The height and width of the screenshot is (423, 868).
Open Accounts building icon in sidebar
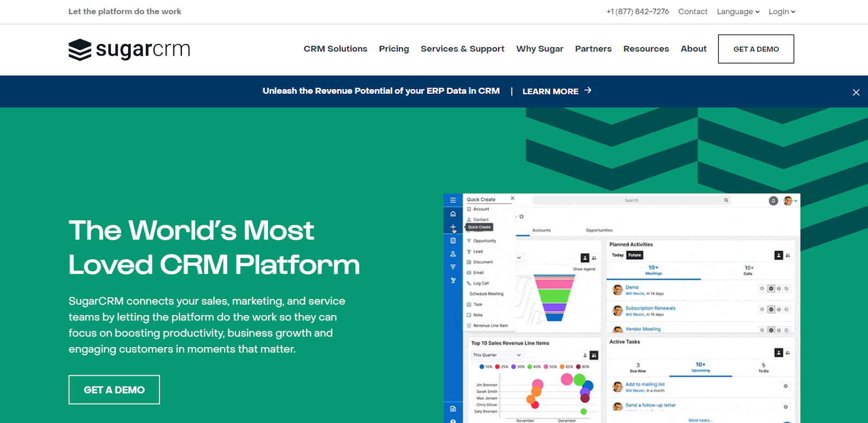pos(453,240)
